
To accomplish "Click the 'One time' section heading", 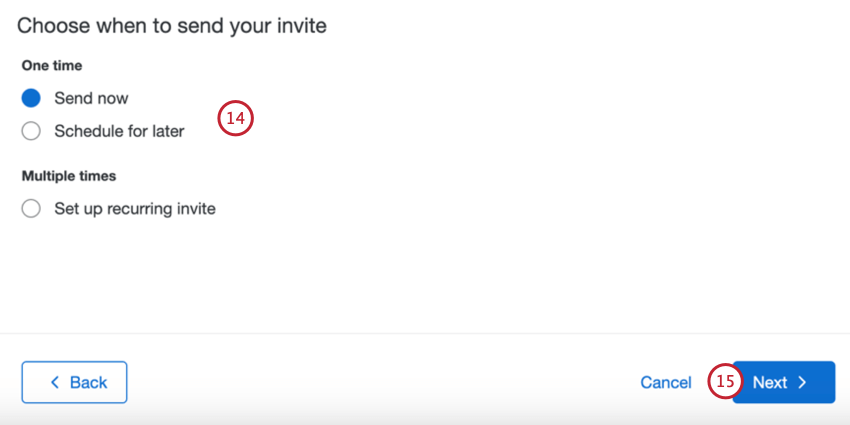I will [52, 66].
